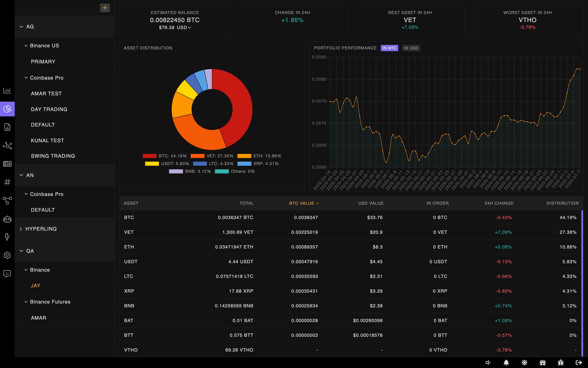Report a bug via the bug icon
This screenshot has width=588, height=368.
[x=560, y=362]
